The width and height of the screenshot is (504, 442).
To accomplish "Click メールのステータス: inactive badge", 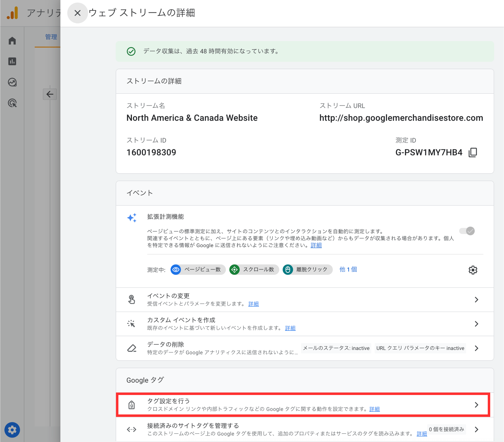I will [x=336, y=348].
